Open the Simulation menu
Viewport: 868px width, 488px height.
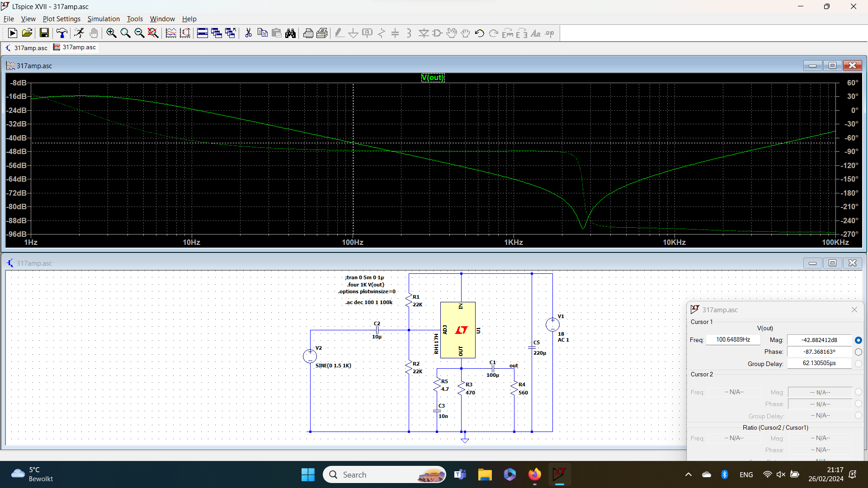[x=104, y=19]
